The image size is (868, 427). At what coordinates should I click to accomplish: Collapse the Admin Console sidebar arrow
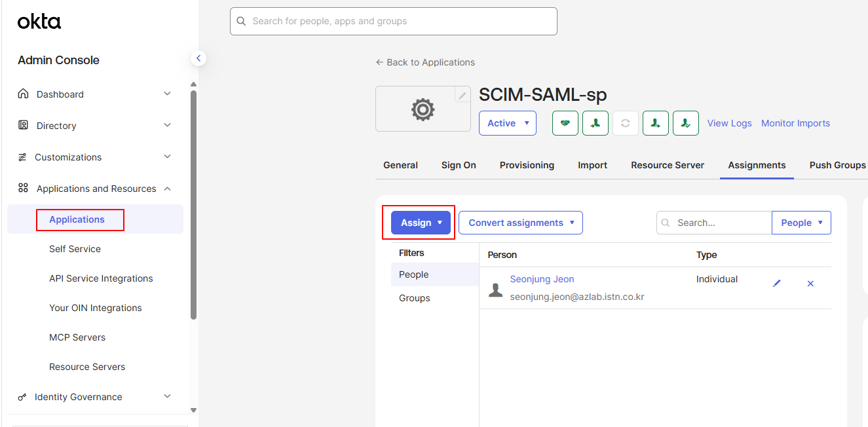[198, 58]
